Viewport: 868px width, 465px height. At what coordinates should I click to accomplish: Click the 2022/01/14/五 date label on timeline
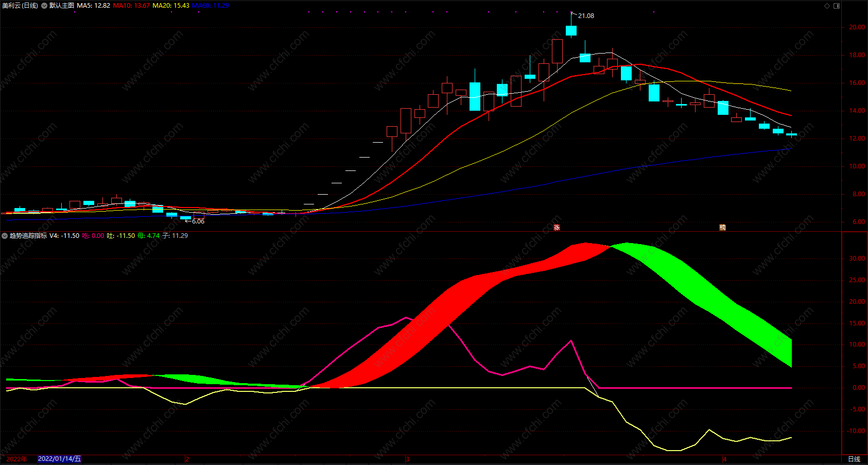[60, 459]
